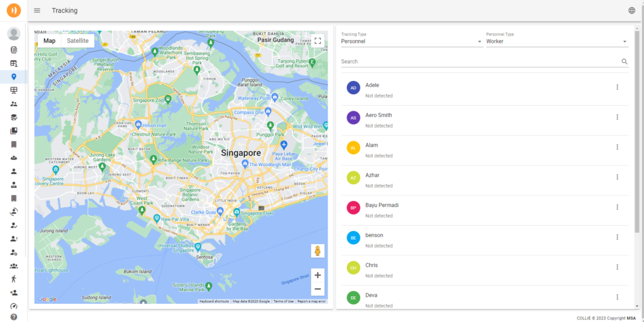
Task: Zoom out the map with minus button
Action: coord(318,289)
